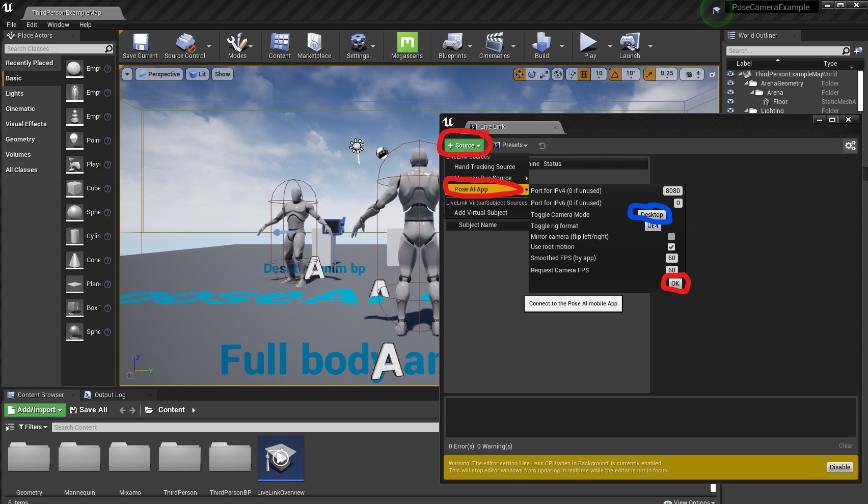The image size is (868, 504).
Task: Enable the Mirror camera flip checkbox
Action: (x=671, y=236)
